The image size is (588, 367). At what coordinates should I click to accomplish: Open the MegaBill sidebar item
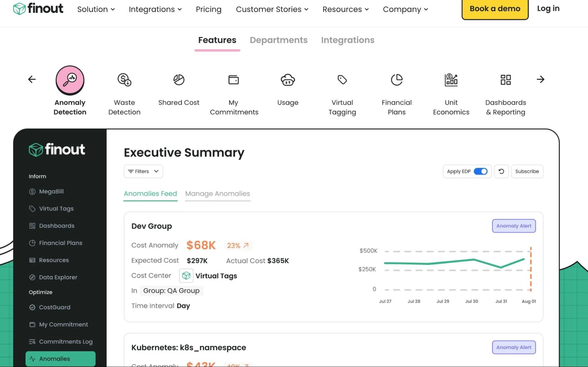(x=51, y=191)
